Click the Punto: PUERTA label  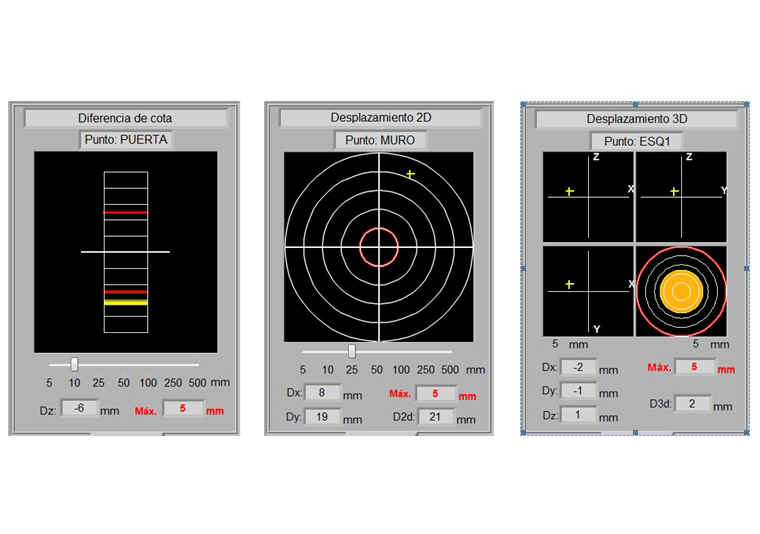tap(126, 140)
